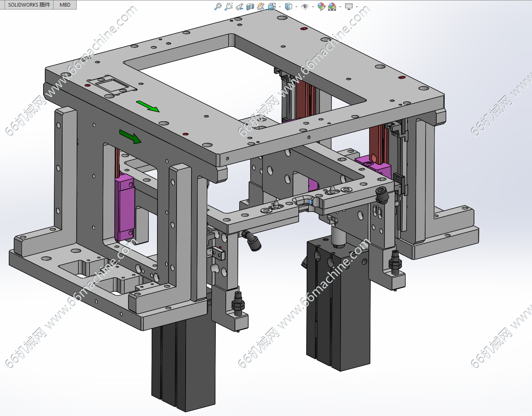
Task: Click the Display Style cube icon
Action: tap(289, 7)
